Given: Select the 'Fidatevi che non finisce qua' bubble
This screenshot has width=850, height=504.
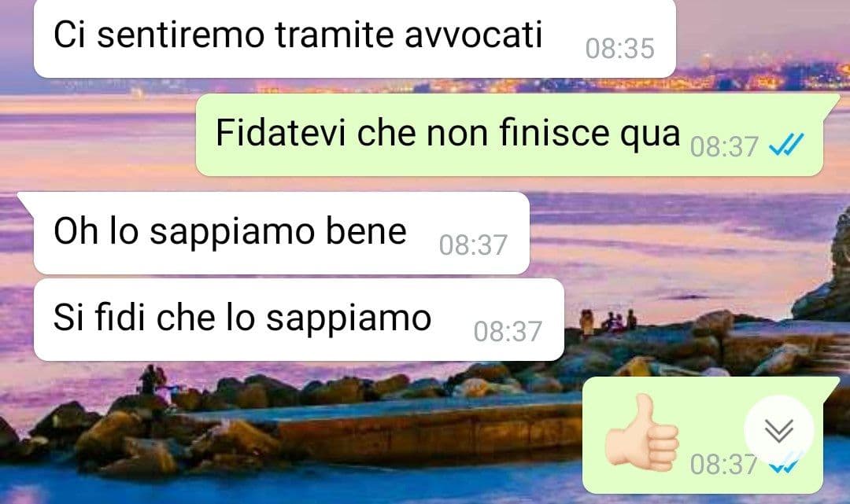Looking at the screenshot, I should (x=509, y=134).
